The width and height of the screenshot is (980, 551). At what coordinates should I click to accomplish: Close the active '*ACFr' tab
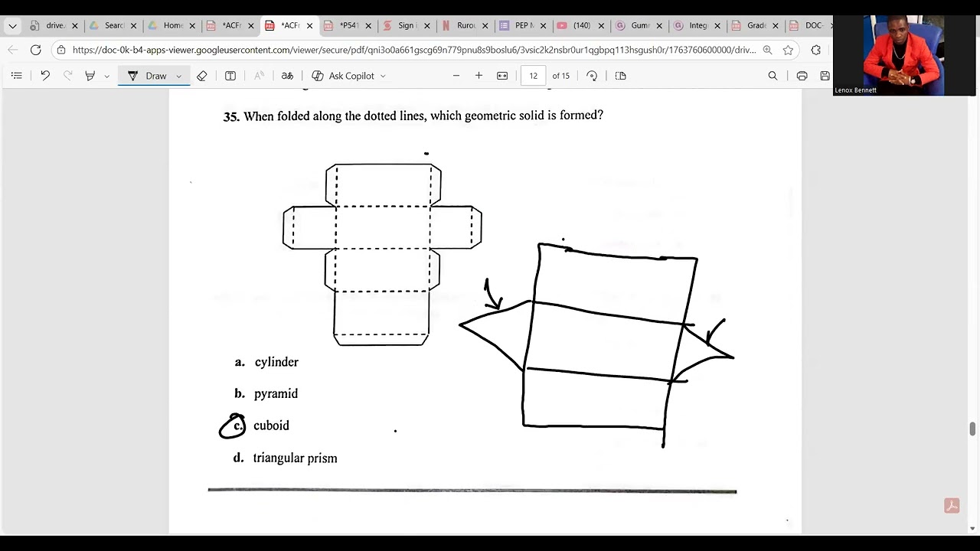(x=309, y=25)
